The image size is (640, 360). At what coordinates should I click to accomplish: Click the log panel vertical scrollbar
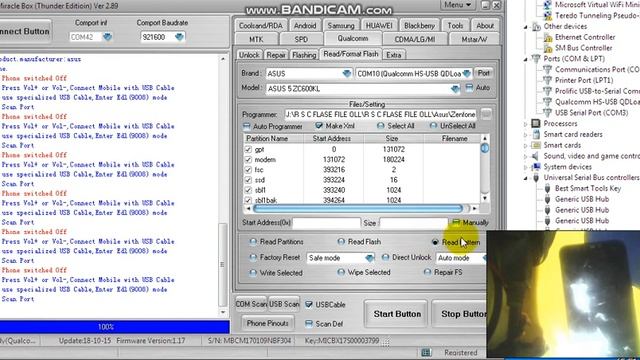click(x=223, y=264)
